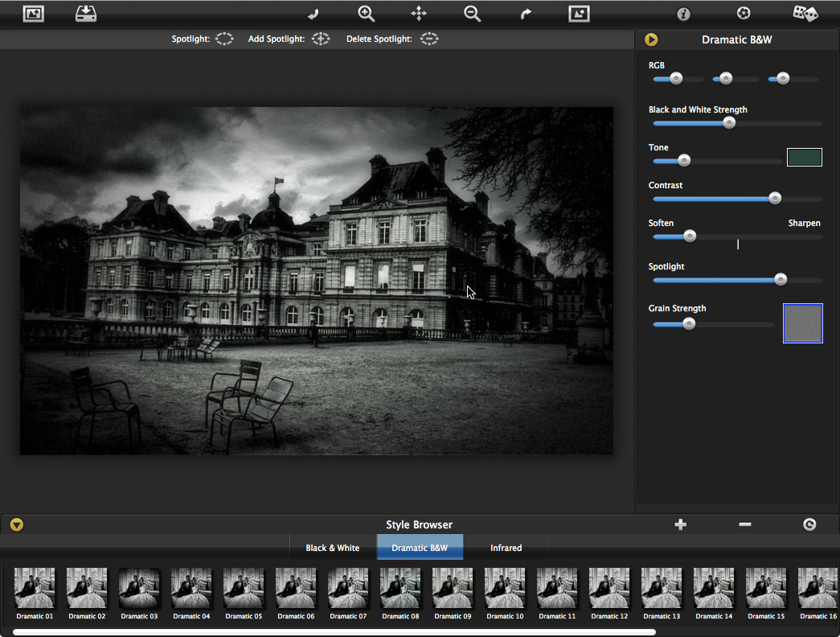Screen dimensions: 840x637
Task: Open the info icon
Action: coord(683,14)
